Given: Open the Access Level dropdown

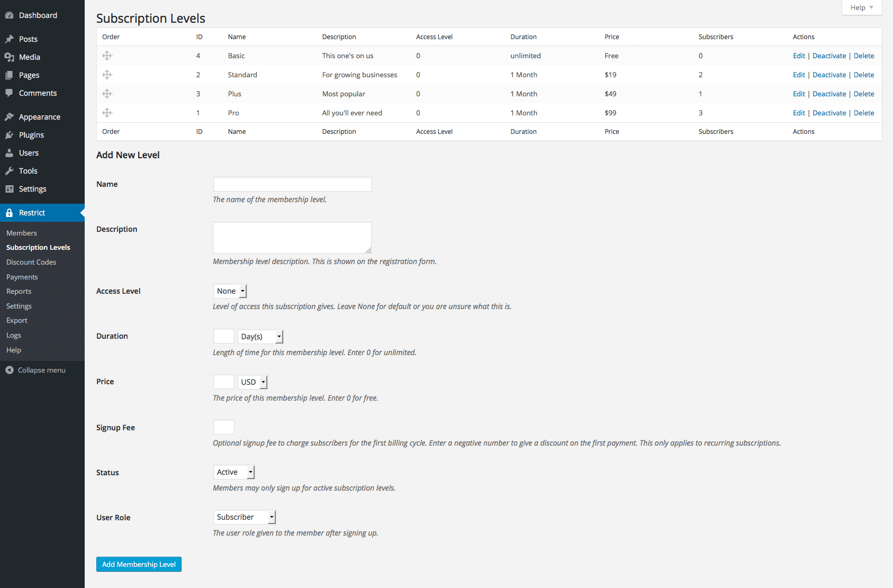Looking at the screenshot, I should point(230,291).
